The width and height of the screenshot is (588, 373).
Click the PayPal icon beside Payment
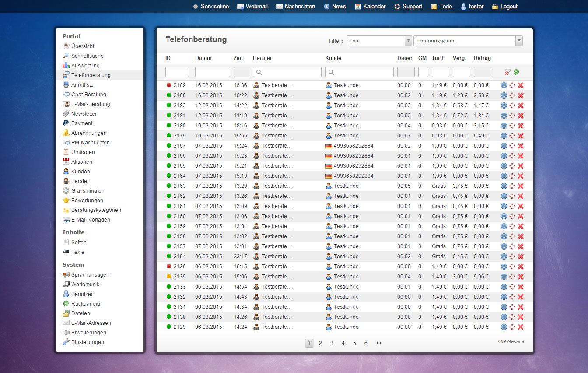(x=66, y=123)
